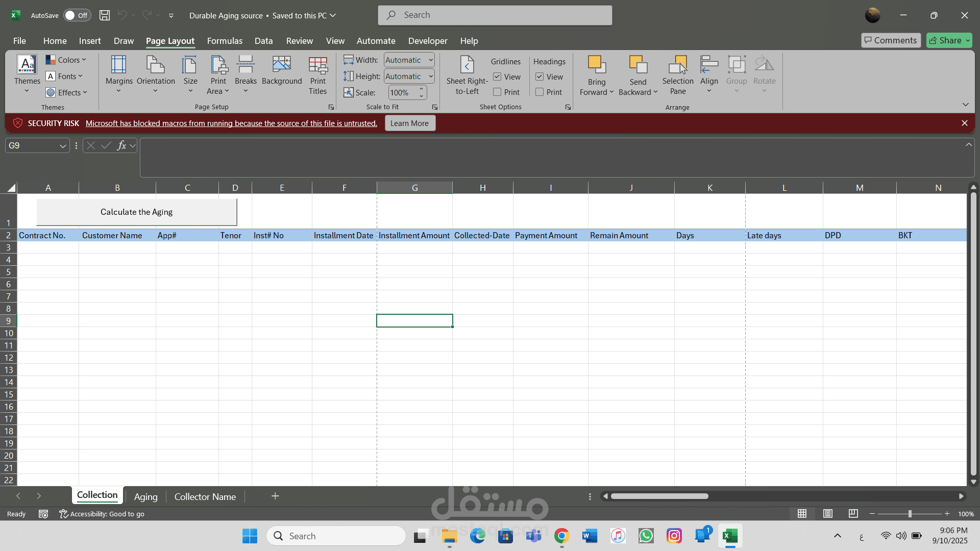Click the Insert Function fx icon
This screenshot has width=980, height=551.
click(121, 145)
